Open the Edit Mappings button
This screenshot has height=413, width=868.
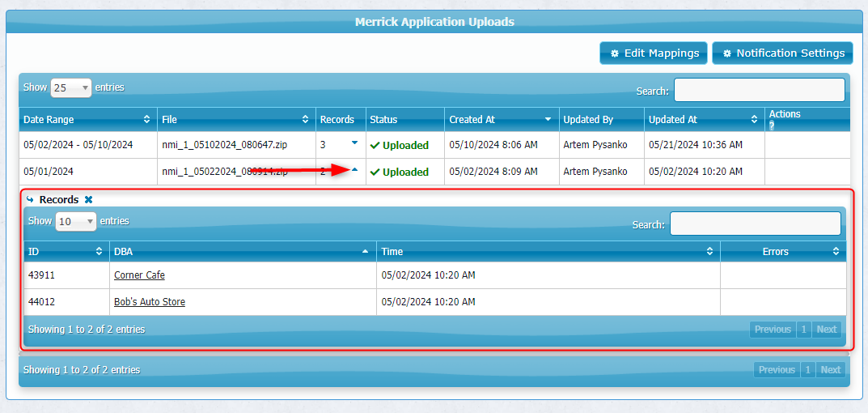tap(654, 53)
